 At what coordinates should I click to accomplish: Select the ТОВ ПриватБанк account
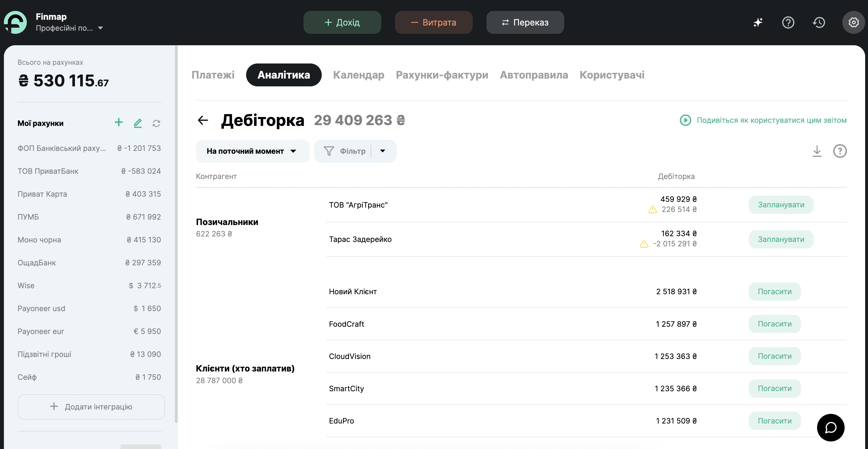click(89, 171)
